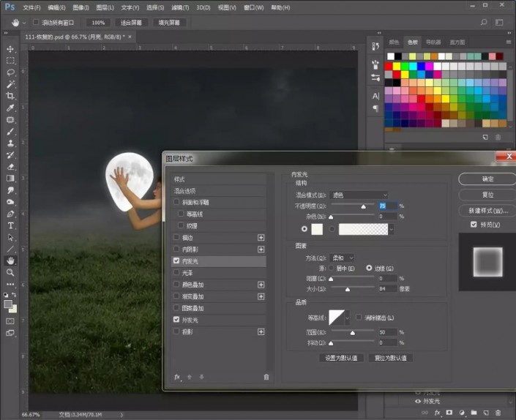This screenshot has width=516, height=420.
Task: Add another Stroke effect with plus button
Action: coord(261,238)
